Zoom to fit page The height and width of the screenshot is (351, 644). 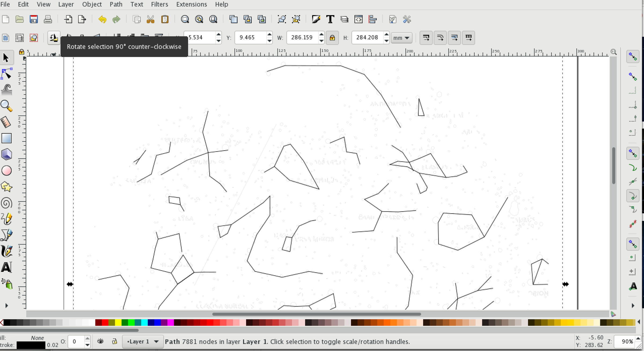[x=213, y=19]
